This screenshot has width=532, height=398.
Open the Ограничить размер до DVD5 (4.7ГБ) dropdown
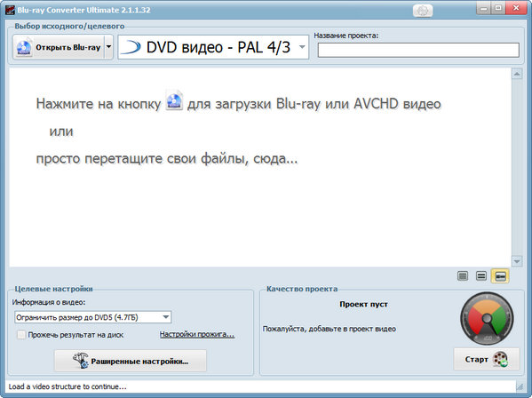point(93,317)
